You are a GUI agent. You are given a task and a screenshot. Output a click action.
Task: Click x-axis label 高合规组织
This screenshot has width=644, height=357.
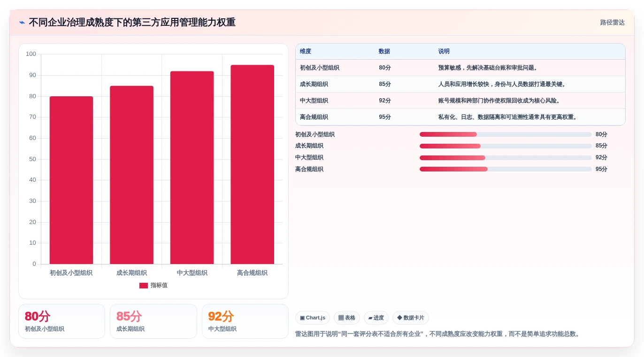click(252, 273)
